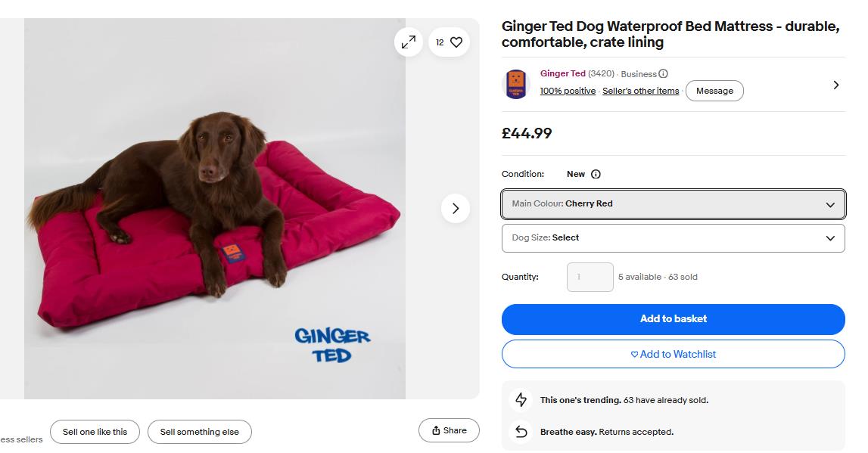The image size is (868, 453).
Task: Click Add to Watchlist button
Action: [674, 354]
